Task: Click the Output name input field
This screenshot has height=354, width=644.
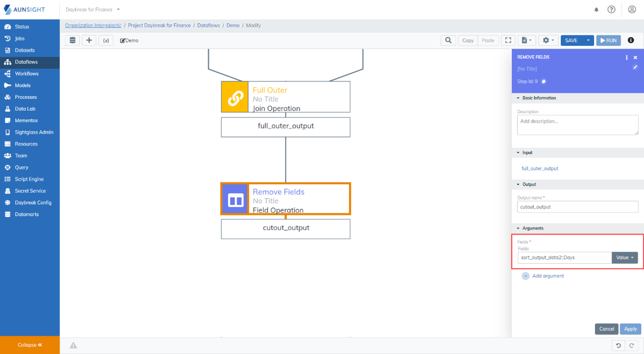Action: click(577, 207)
